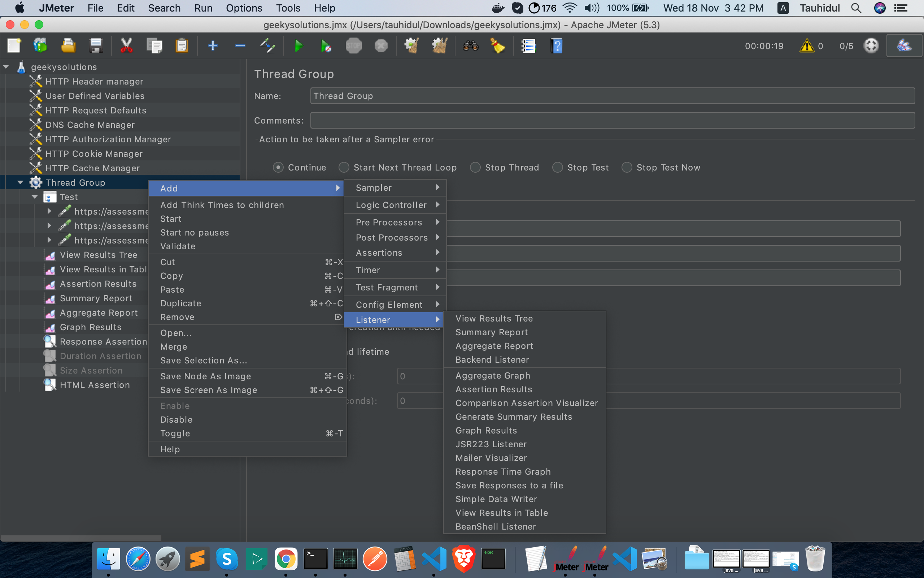The image size is (924, 578).
Task: Click the Open file folder icon
Action: tap(68, 46)
